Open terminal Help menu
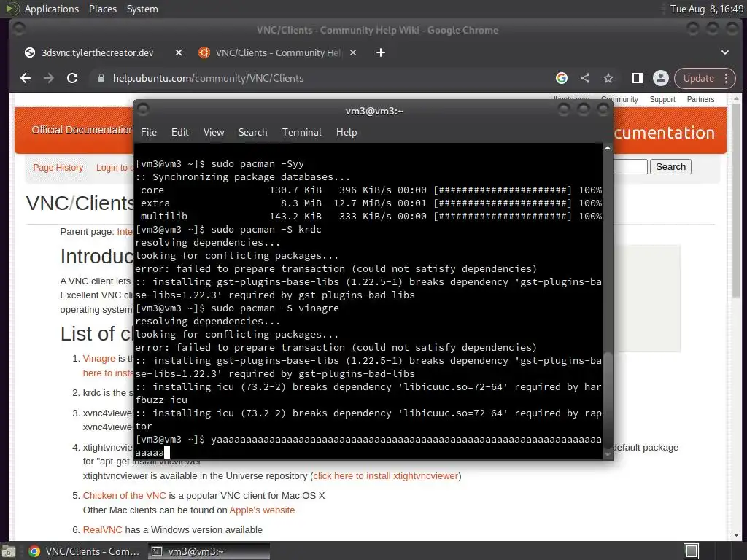This screenshot has height=560, width=747. pos(347,133)
